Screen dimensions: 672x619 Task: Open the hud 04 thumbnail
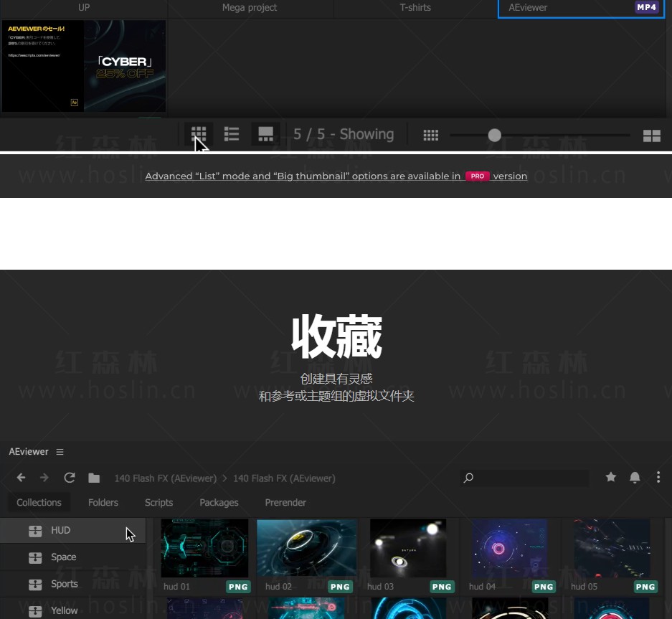(509, 548)
